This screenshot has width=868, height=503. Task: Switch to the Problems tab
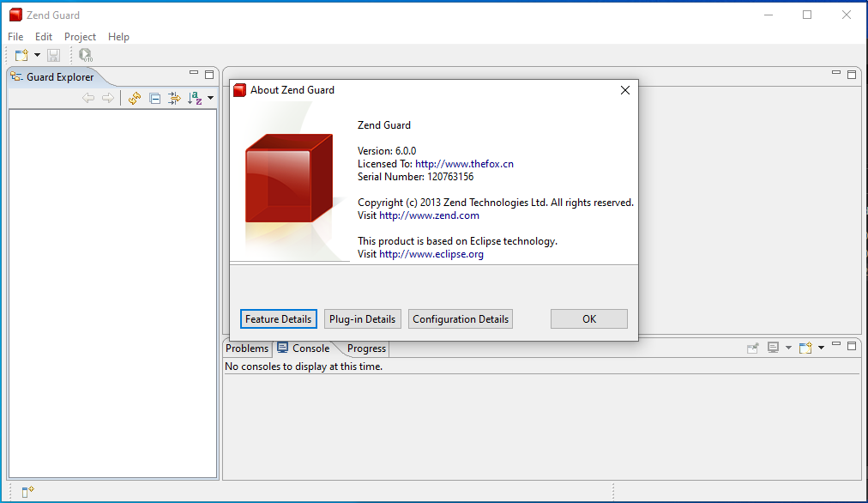(x=247, y=348)
